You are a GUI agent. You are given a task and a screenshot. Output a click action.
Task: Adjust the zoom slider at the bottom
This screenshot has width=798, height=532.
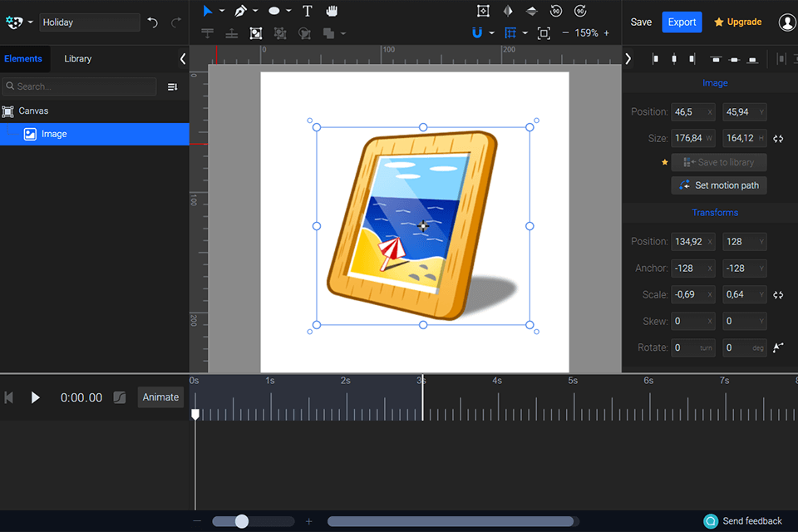241,521
